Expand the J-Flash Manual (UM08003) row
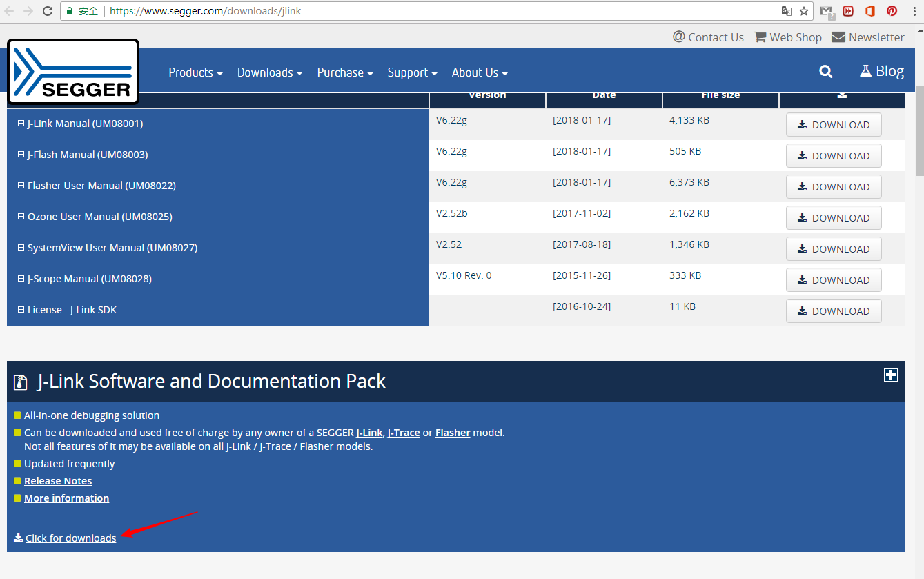Screen dimensions: 924x579 (21, 155)
